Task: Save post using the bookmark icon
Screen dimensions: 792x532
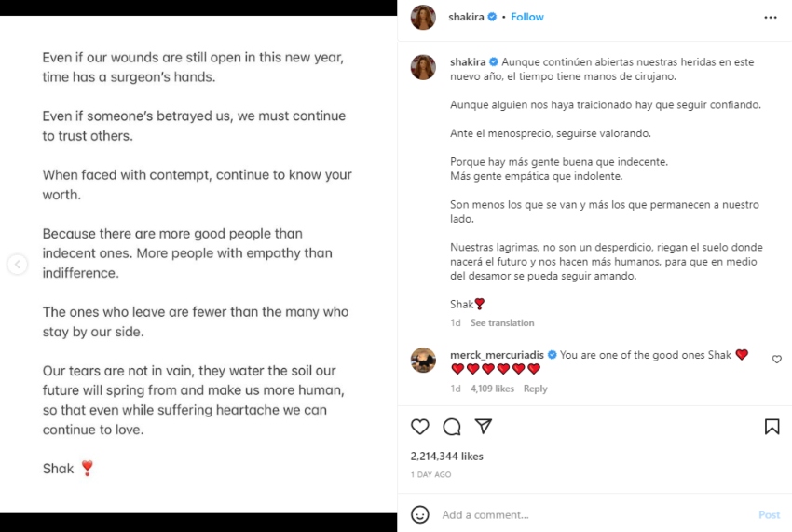Action: (x=772, y=427)
